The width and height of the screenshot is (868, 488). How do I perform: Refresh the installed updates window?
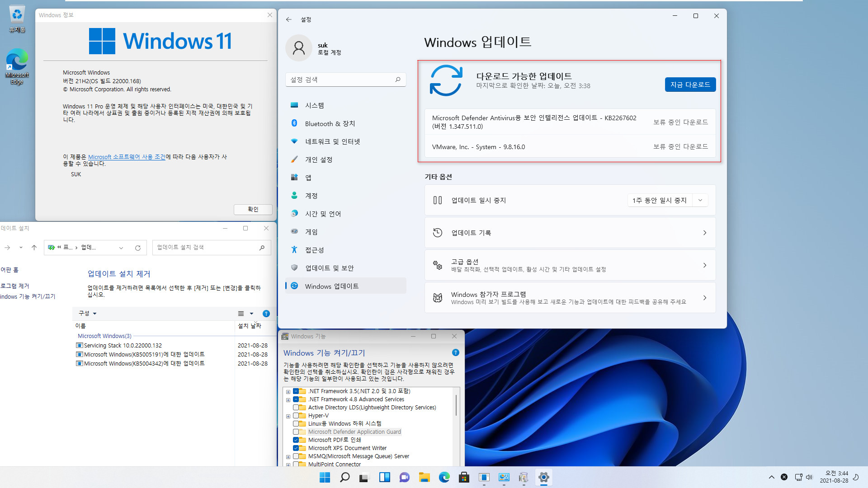[x=138, y=248]
